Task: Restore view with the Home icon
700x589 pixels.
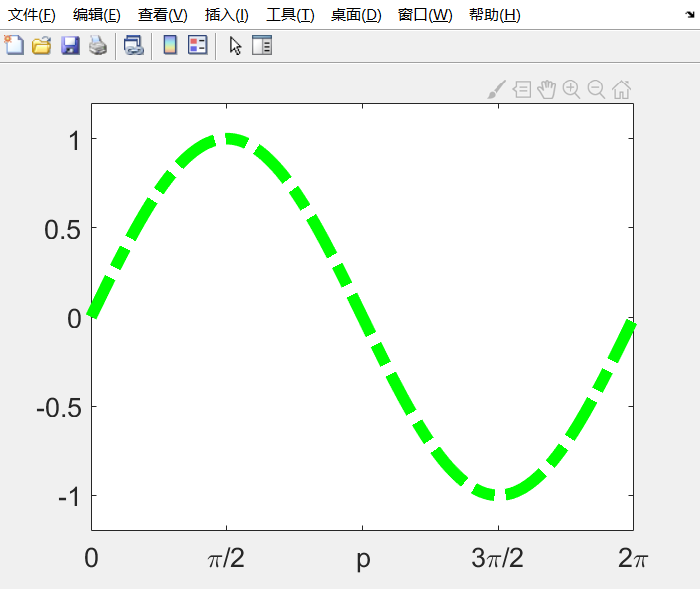Action: 621,90
